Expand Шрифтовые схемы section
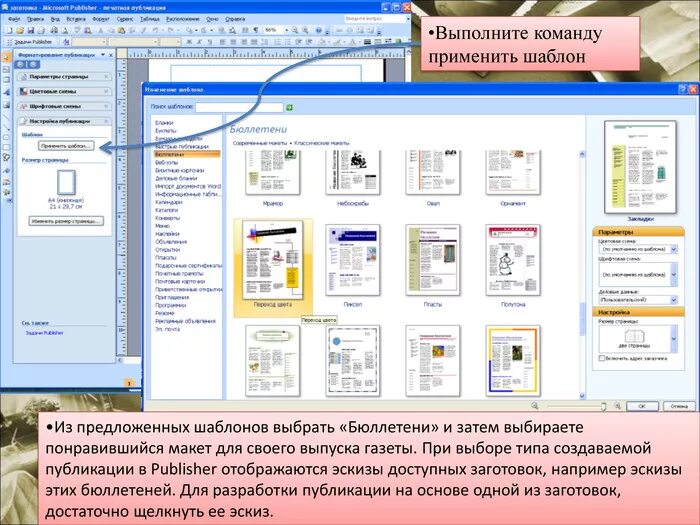The height and width of the screenshot is (525, 700). 64,106
